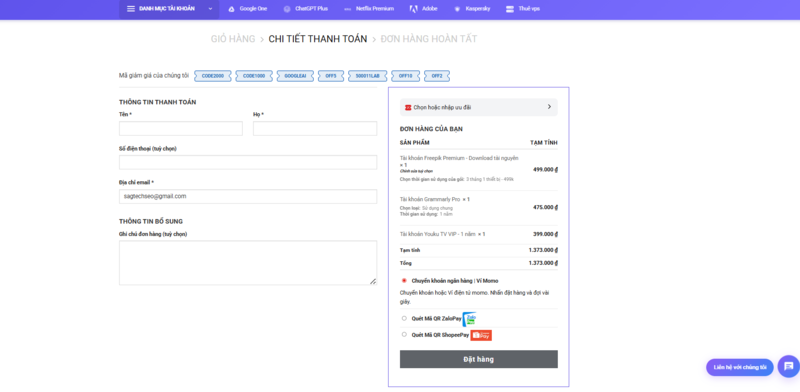Click the Tài khoản Grammarly Pro product name
The width and height of the screenshot is (800, 392).
pos(431,199)
